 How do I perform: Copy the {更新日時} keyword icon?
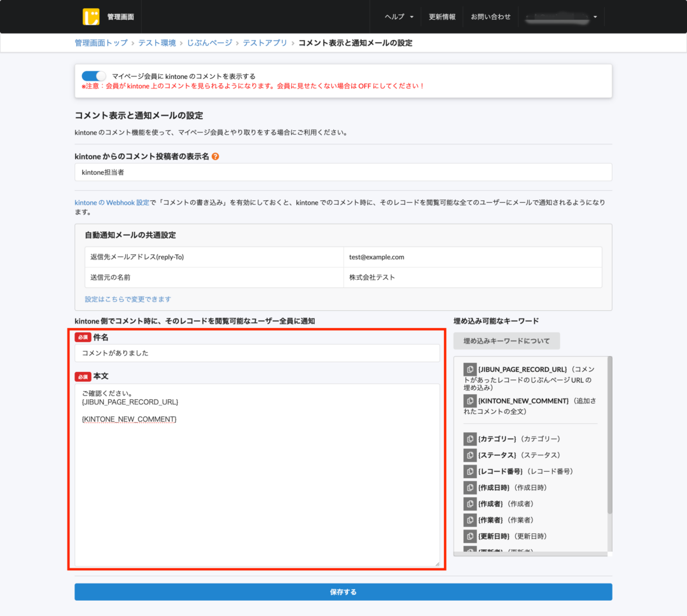pos(469,536)
